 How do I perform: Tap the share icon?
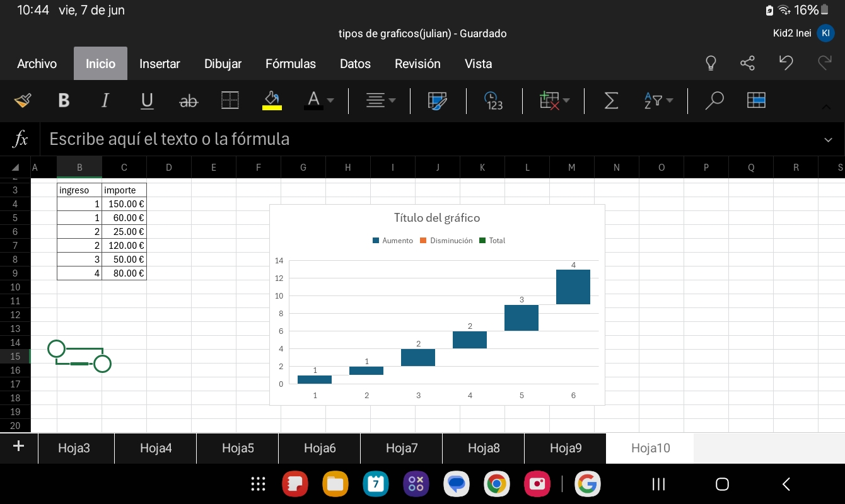pyautogui.click(x=747, y=63)
